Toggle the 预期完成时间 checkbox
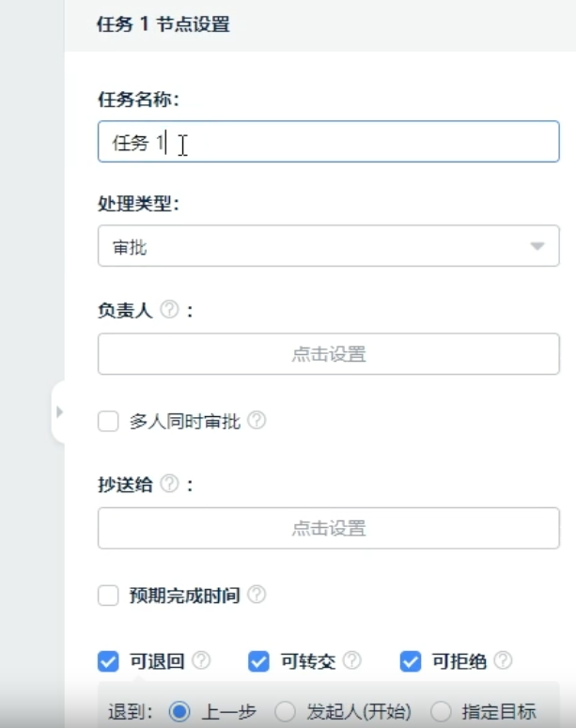Viewport: 576px width, 728px height. point(108,595)
